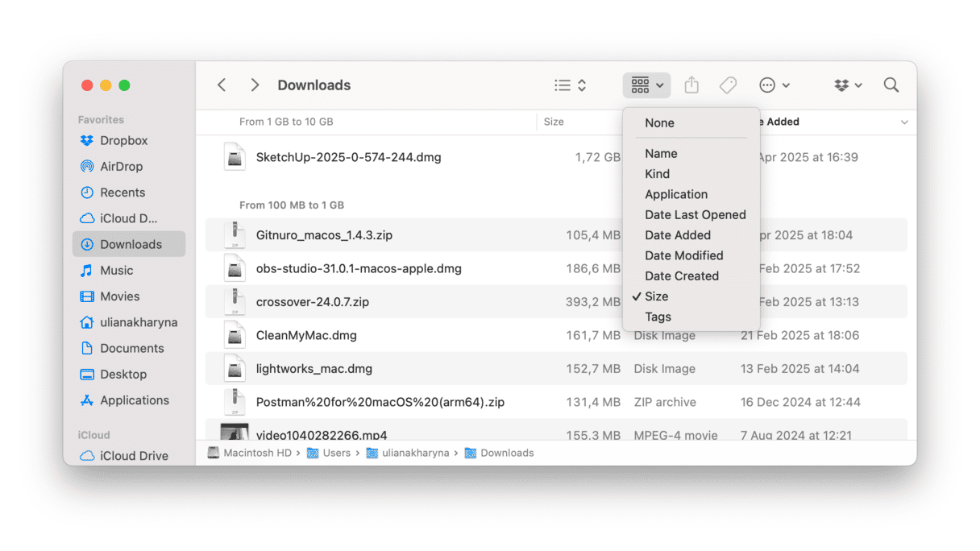The image size is (980, 551).
Task: Open the list view switcher
Action: coord(570,85)
